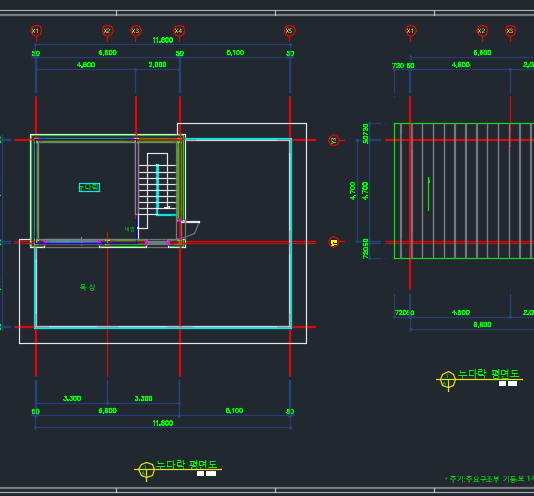
Task: Select the 720 50 dimension text above striped plan
Action: 403,65
